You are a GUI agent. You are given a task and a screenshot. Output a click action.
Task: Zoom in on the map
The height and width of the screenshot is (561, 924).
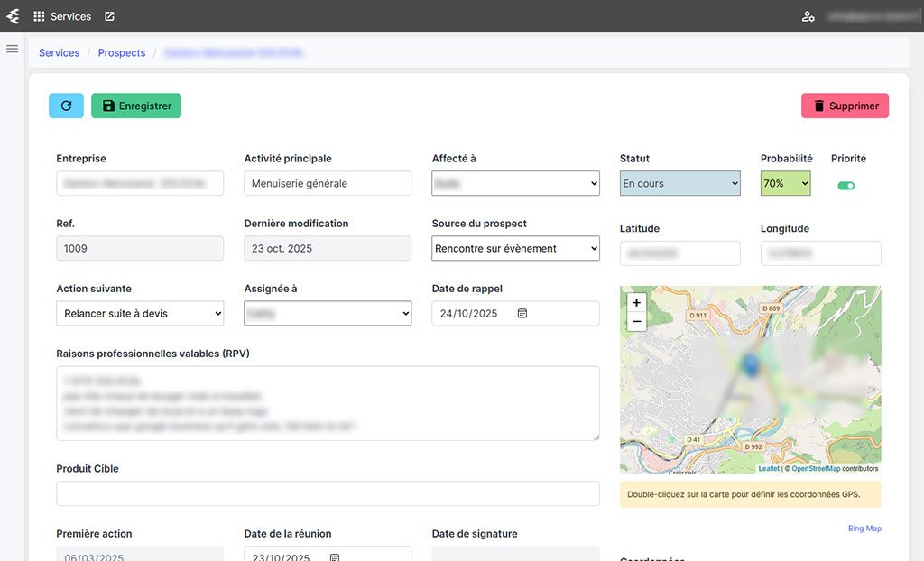point(636,303)
